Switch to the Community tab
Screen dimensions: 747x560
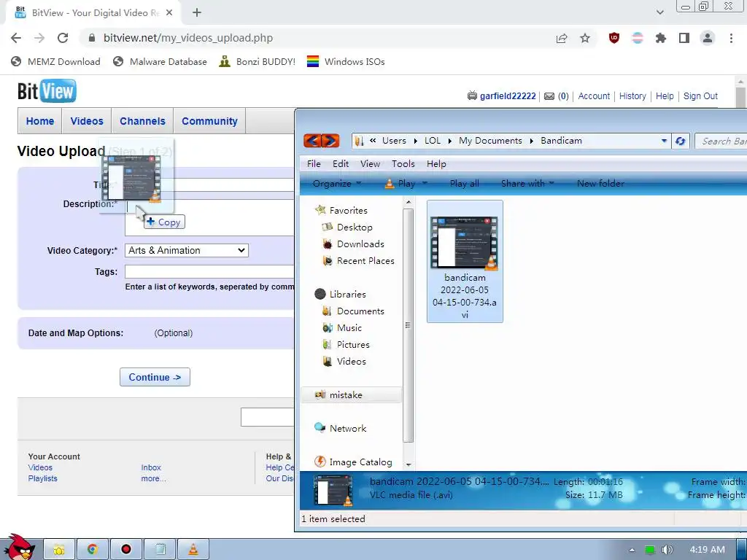pyautogui.click(x=209, y=121)
